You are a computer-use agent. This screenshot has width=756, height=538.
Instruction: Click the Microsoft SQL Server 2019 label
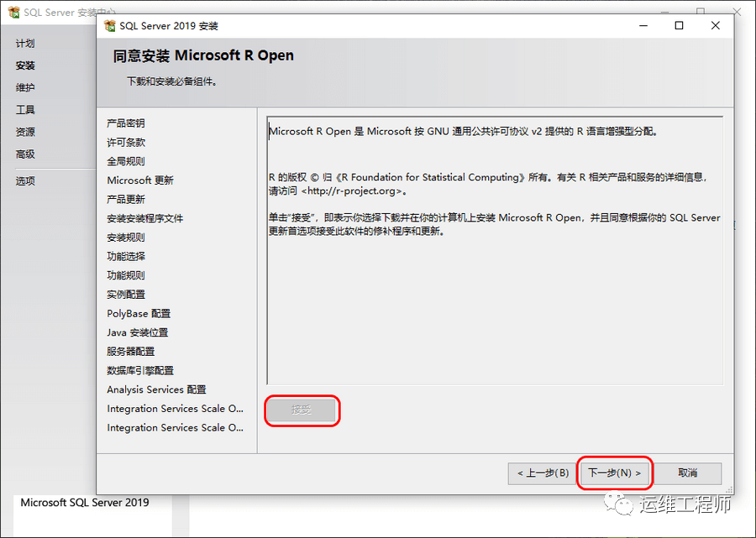[x=85, y=503]
